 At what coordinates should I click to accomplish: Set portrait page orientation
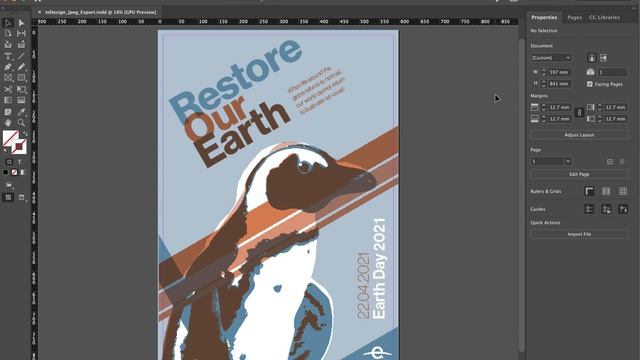[592, 58]
